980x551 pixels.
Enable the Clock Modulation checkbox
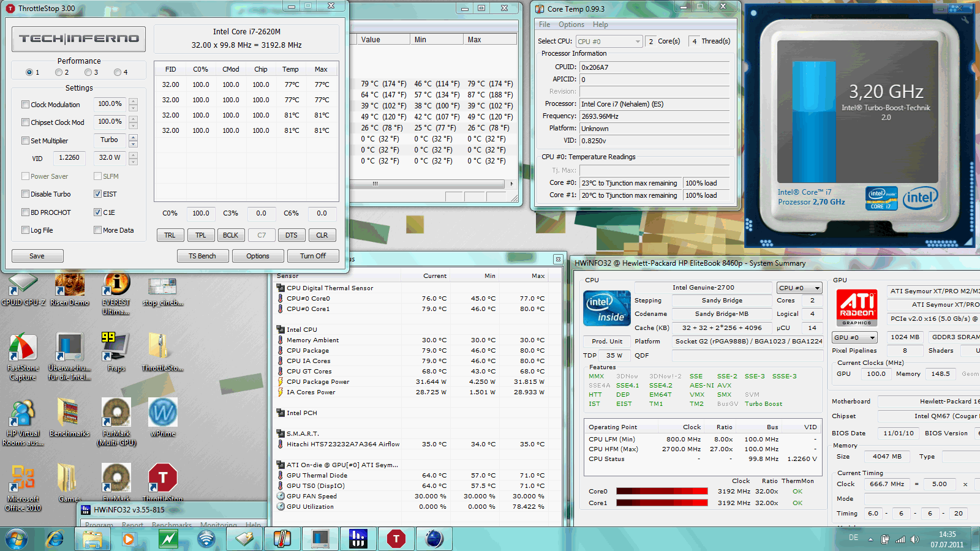coord(26,105)
